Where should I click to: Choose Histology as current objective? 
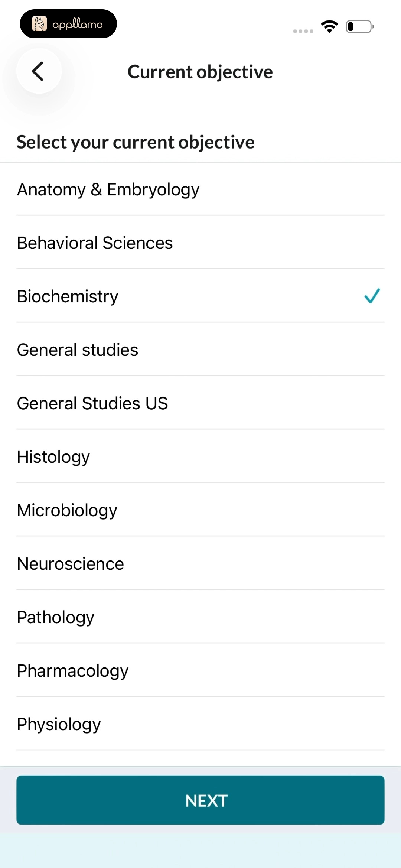(200, 456)
